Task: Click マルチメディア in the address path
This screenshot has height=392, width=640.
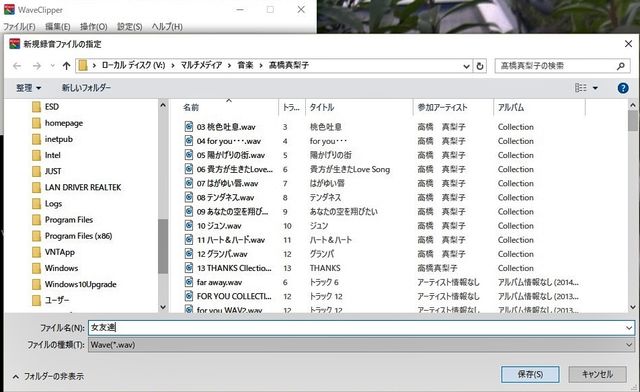Action: (202, 66)
